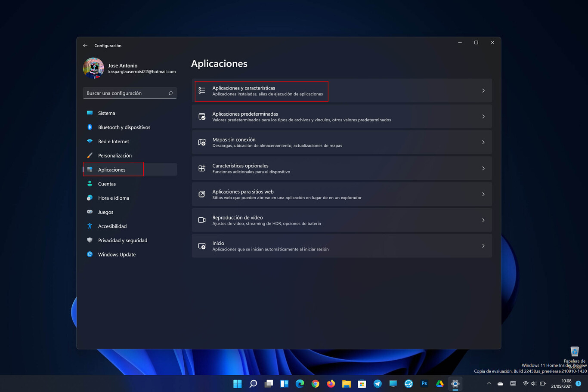Viewport: 588px width, 392px height.
Task: Open Photoshop from the taskbar
Action: coord(424,383)
